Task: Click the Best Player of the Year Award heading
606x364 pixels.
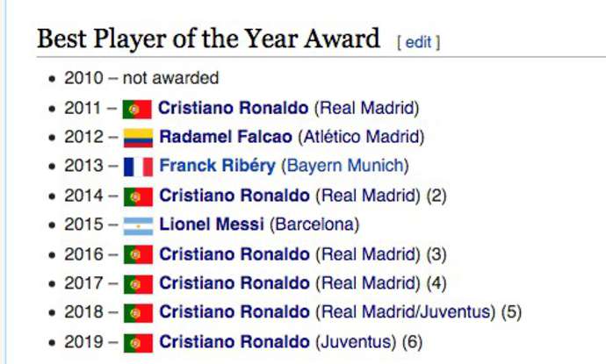Action: click(x=208, y=39)
